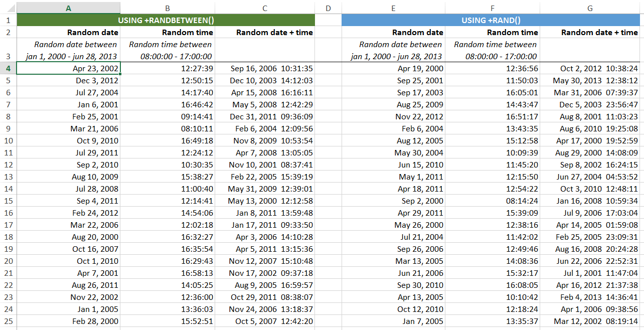Click the cell with Aug 25, 2009
Viewport: 644px width, 330px height.
(x=393, y=104)
